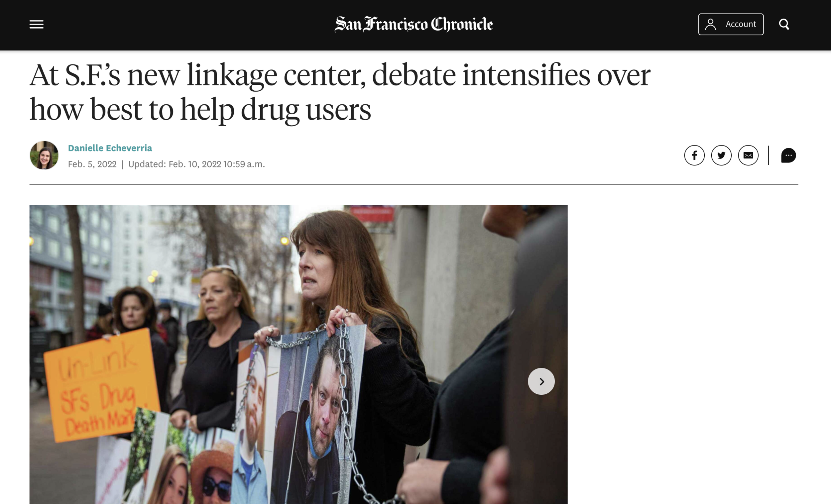
Task: Go to San Francisco Chronicle homepage logo
Action: (x=414, y=24)
